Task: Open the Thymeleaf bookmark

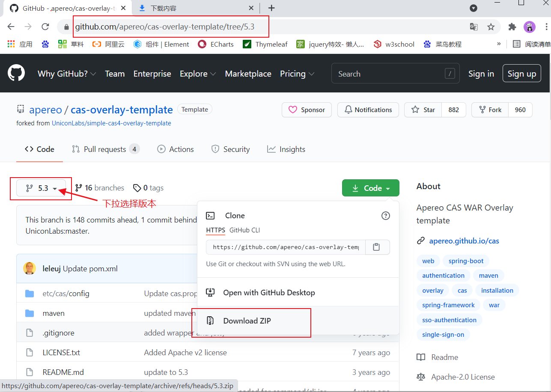Action: tap(265, 44)
